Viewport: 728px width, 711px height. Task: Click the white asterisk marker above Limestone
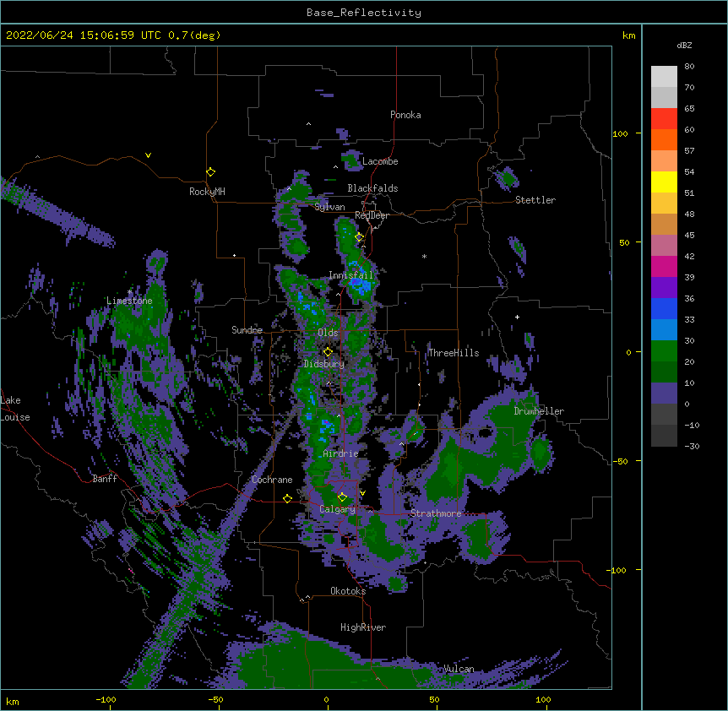[x=130, y=292]
